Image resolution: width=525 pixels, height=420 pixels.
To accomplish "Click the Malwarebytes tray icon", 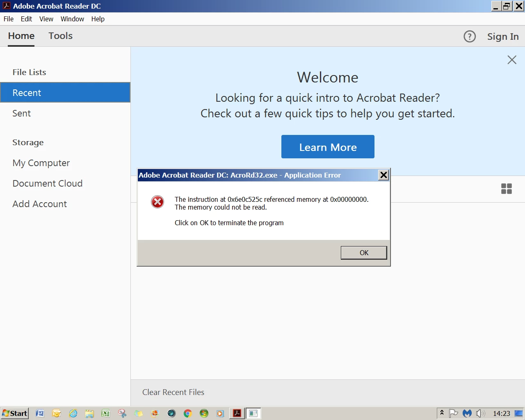I will click(x=467, y=413).
